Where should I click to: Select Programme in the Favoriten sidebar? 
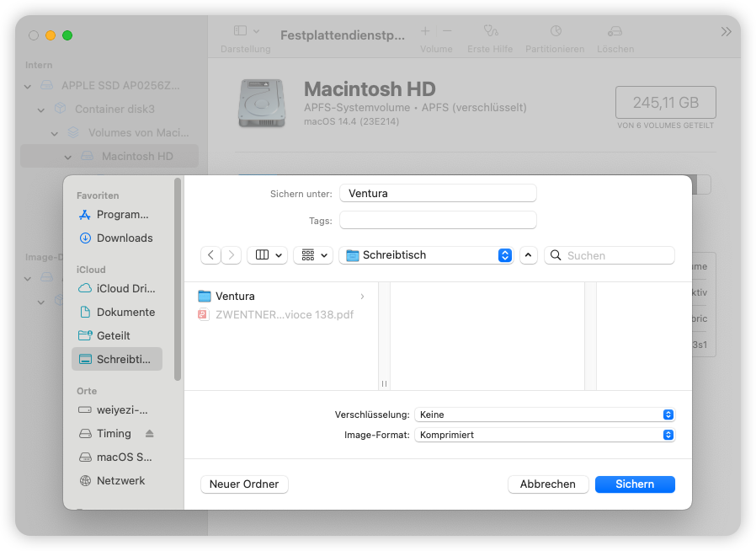pyautogui.click(x=117, y=215)
